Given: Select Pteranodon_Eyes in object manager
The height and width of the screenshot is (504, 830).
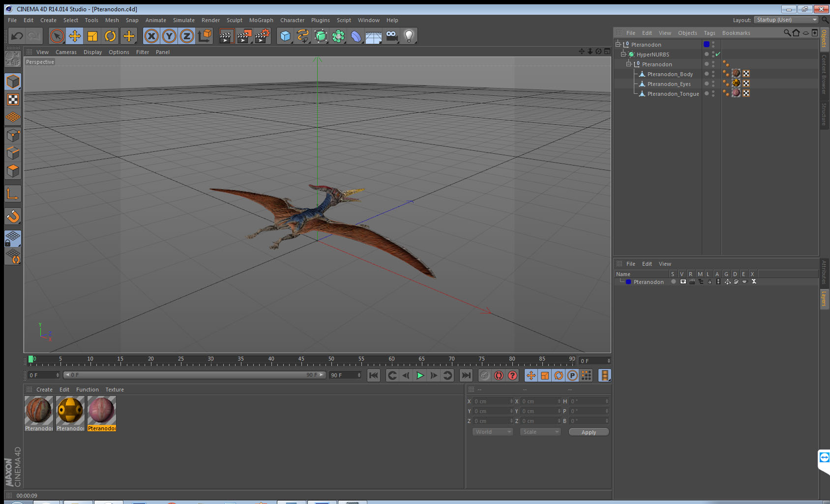Looking at the screenshot, I should coord(669,84).
